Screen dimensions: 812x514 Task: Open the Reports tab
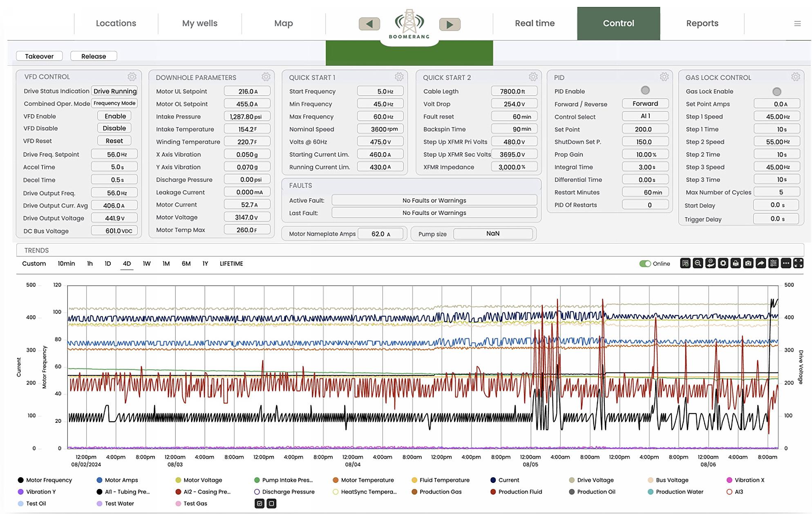pyautogui.click(x=702, y=23)
